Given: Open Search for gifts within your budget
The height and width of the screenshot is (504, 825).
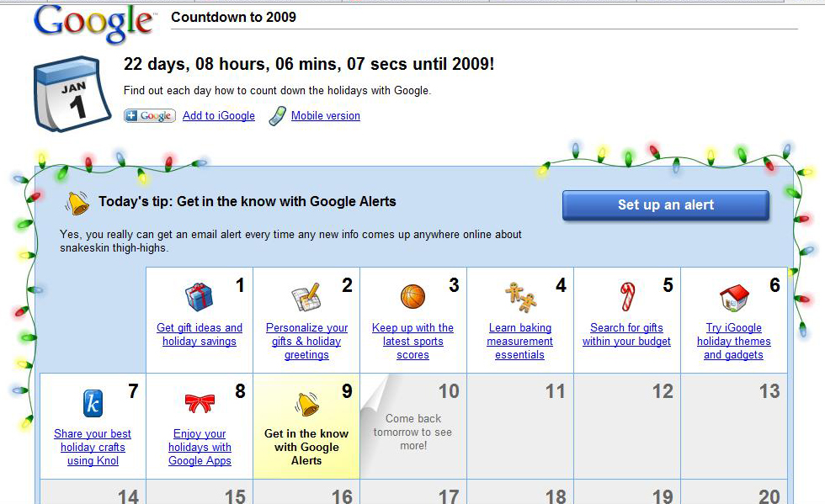Looking at the screenshot, I should (x=626, y=335).
